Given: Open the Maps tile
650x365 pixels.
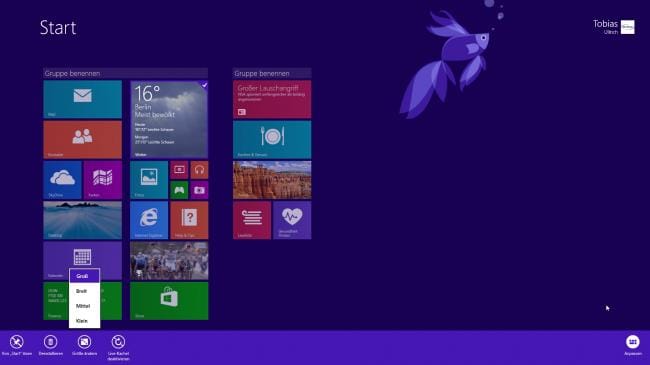Looking at the screenshot, I should pos(103,180).
